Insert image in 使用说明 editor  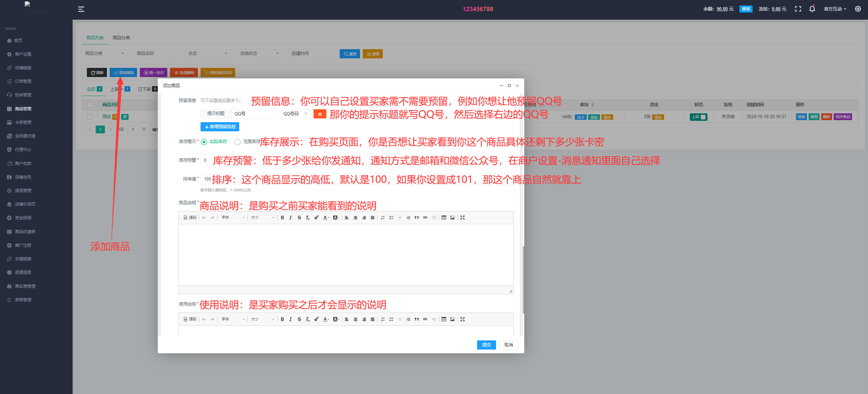[452, 319]
